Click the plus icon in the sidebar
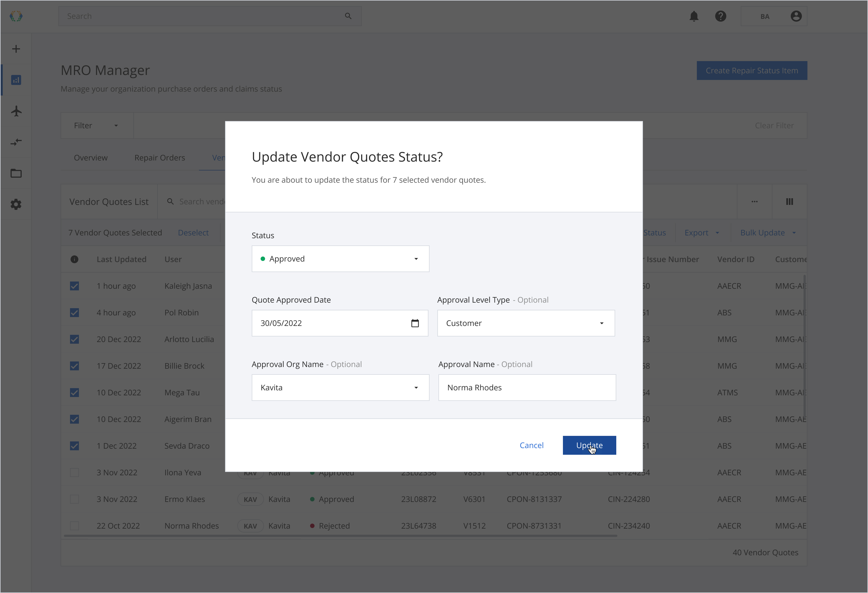868x593 pixels. (x=16, y=49)
